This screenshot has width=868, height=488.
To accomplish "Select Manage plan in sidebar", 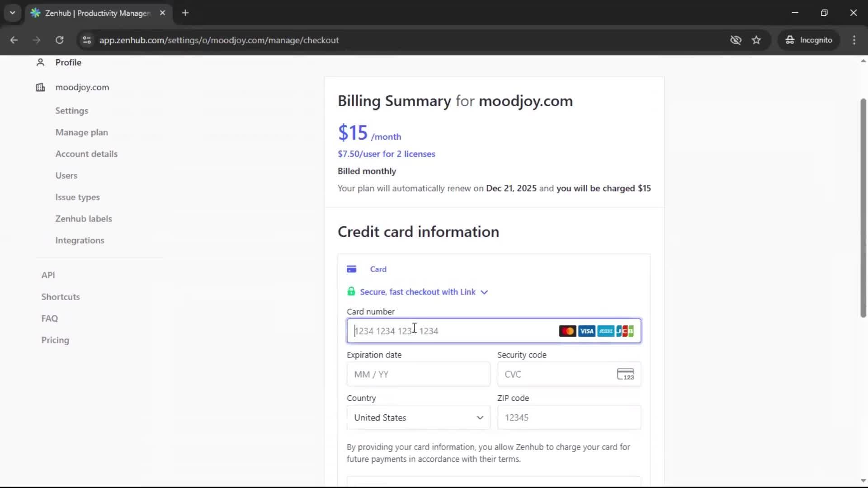I will click(81, 132).
